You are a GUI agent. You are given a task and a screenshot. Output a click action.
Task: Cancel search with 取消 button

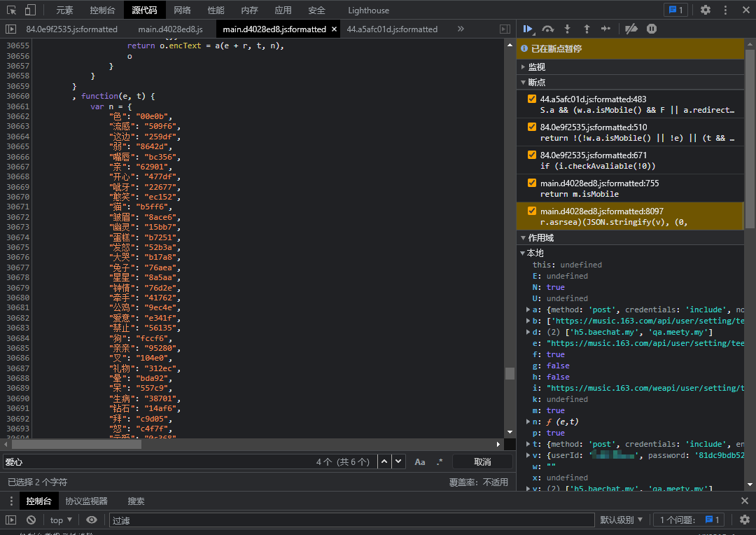click(x=482, y=462)
